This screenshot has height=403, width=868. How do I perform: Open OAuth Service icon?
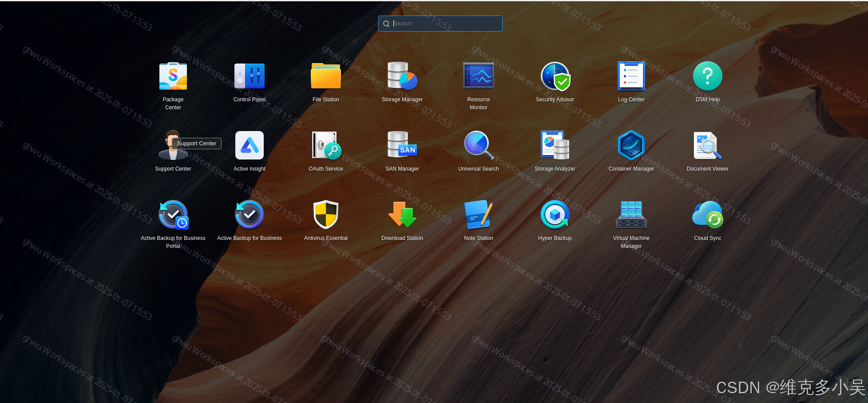click(x=326, y=145)
